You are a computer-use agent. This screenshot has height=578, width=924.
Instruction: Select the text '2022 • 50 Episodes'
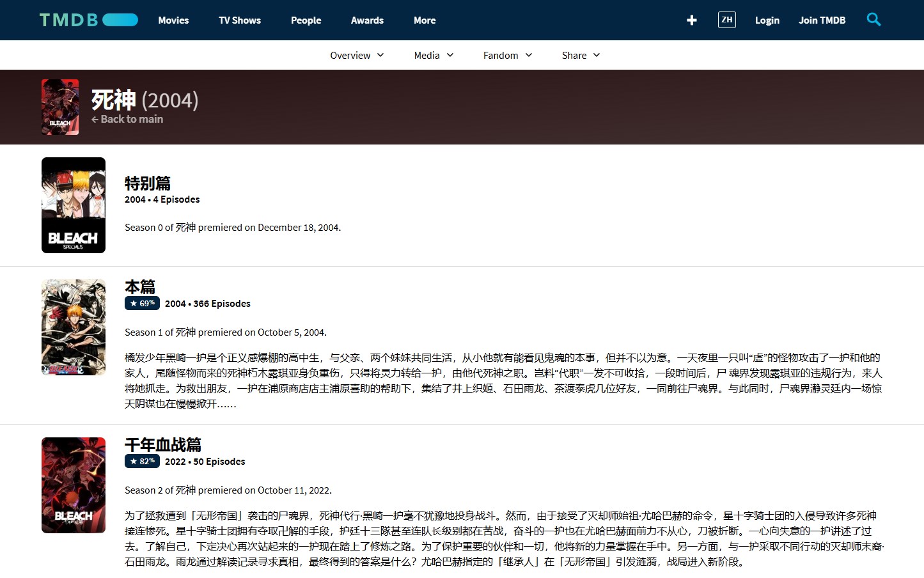point(205,462)
